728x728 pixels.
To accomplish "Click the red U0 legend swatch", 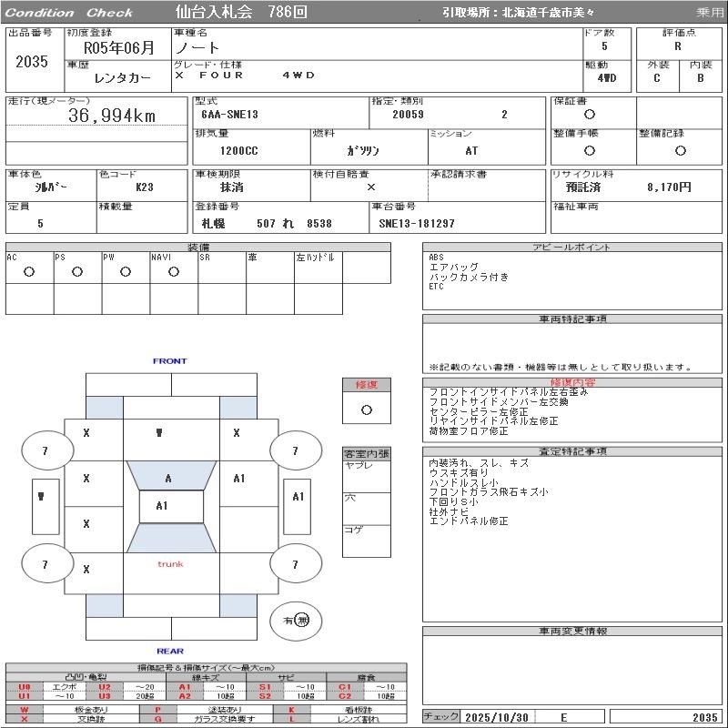I will [x=25, y=687].
